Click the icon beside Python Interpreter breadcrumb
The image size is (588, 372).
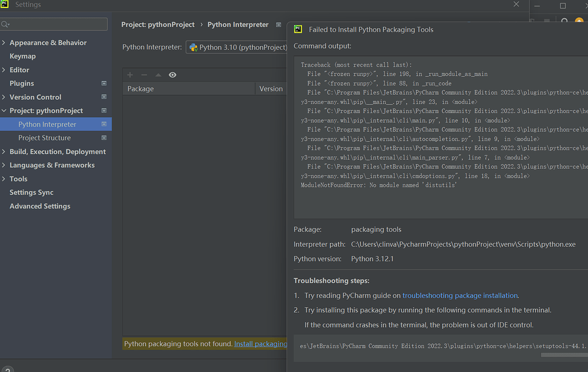coord(279,25)
